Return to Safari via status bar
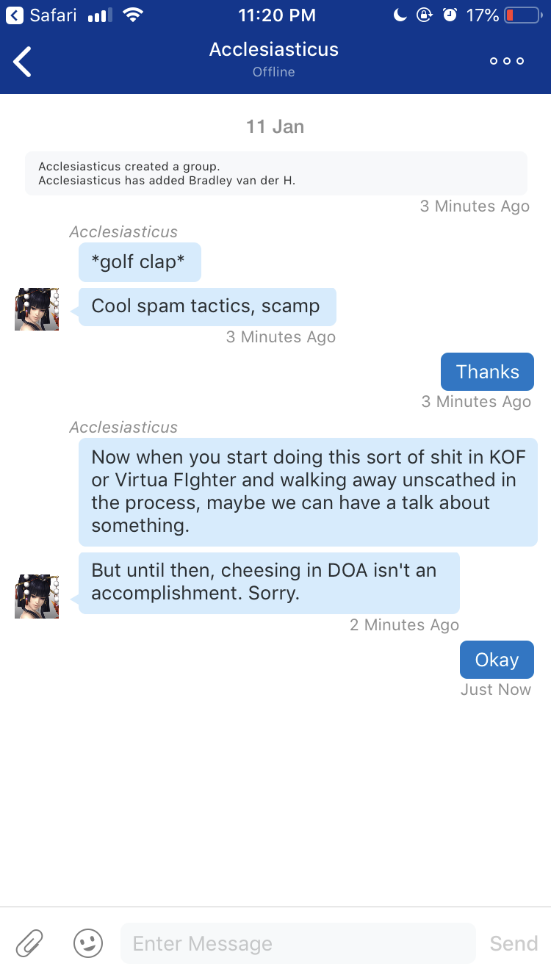Viewport: 551px width, 980px height. click(x=43, y=15)
